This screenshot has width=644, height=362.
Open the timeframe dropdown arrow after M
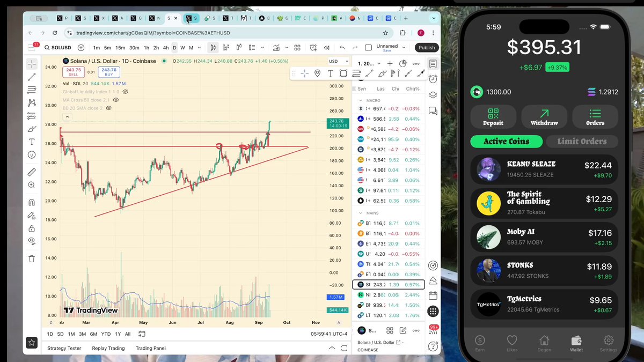click(200, 48)
